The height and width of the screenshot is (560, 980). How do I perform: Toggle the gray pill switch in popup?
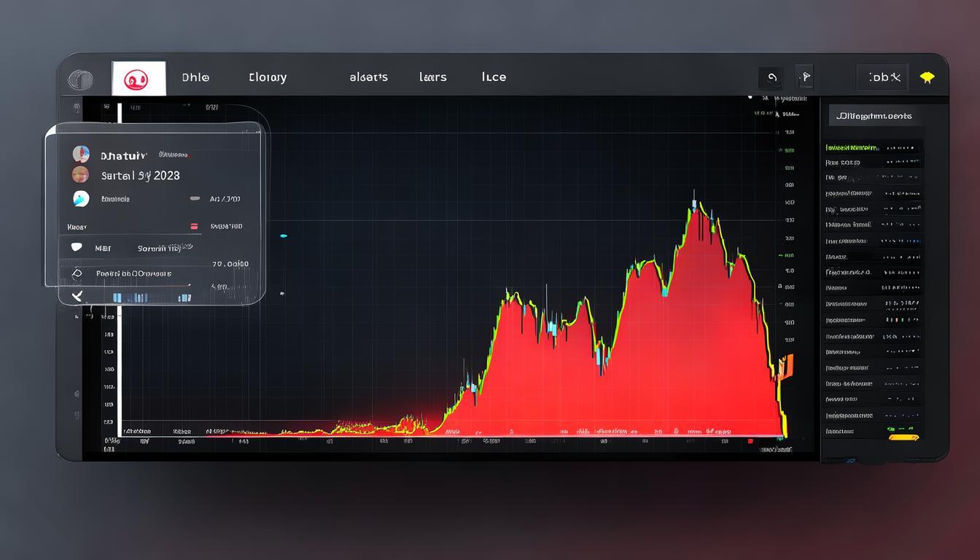click(x=195, y=198)
